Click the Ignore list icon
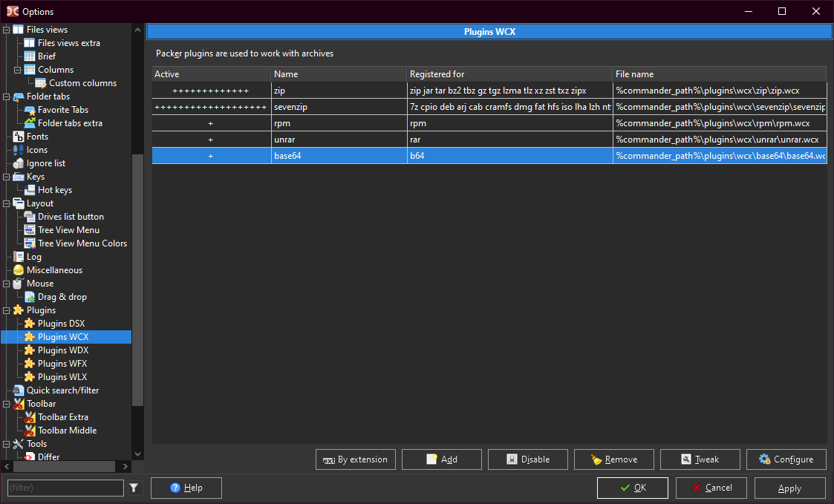 coord(19,163)
